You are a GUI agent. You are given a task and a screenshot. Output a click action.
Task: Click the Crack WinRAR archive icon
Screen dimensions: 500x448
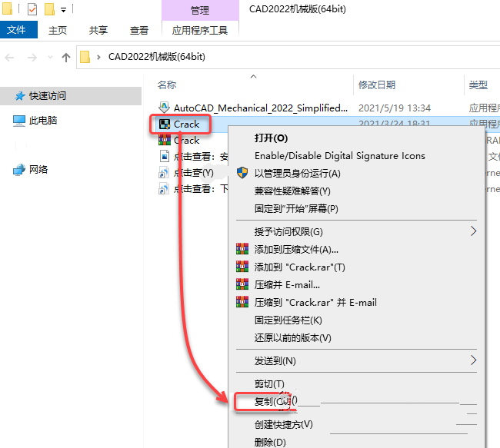click(x=165, y=140)
